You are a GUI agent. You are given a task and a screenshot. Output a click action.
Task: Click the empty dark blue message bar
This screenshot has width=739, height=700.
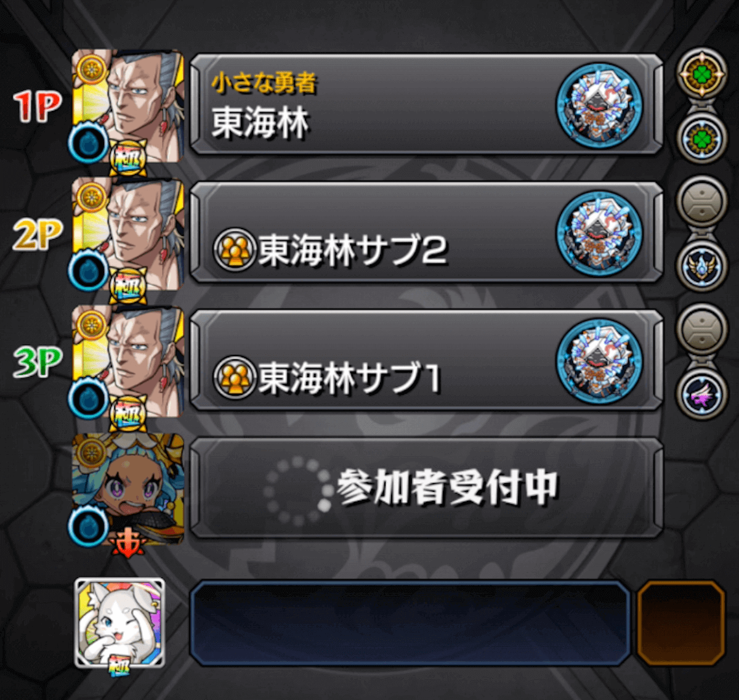410,623
